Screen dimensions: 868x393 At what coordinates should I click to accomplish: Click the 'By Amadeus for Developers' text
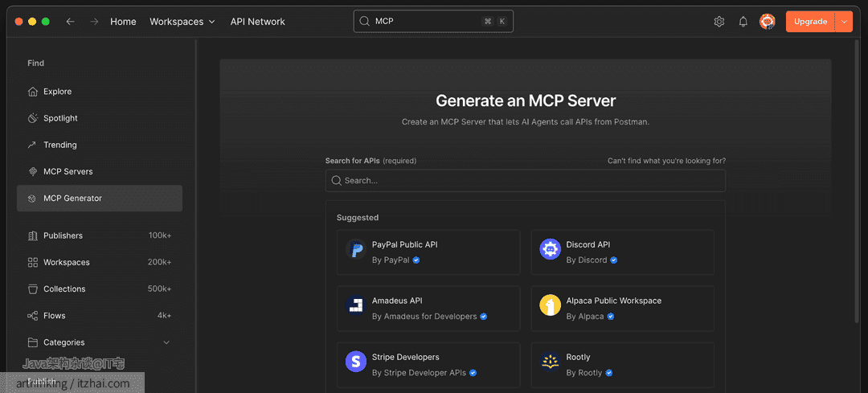424,317
